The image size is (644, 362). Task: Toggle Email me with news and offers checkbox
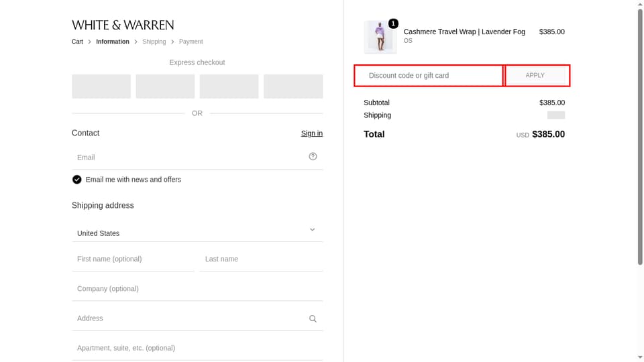click(76, 180)
